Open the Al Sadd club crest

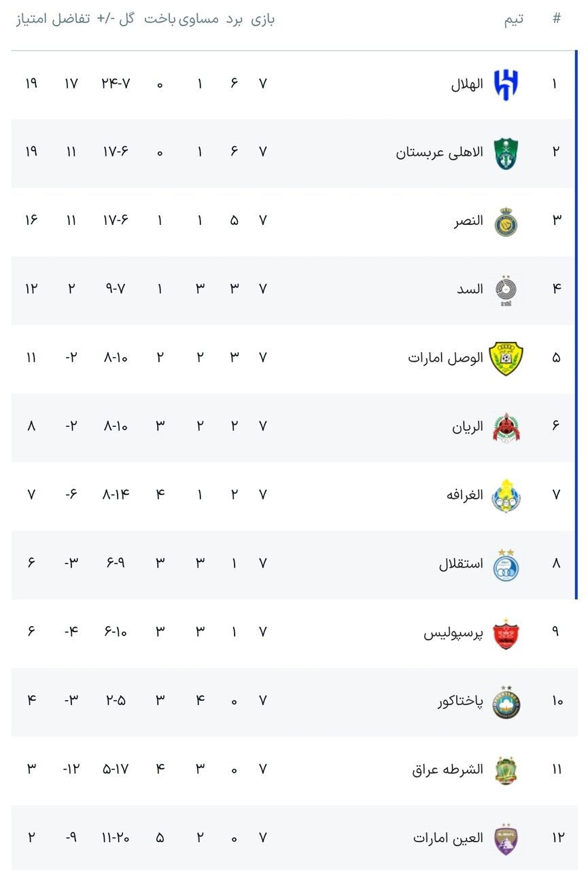click(x=506, y=291)
